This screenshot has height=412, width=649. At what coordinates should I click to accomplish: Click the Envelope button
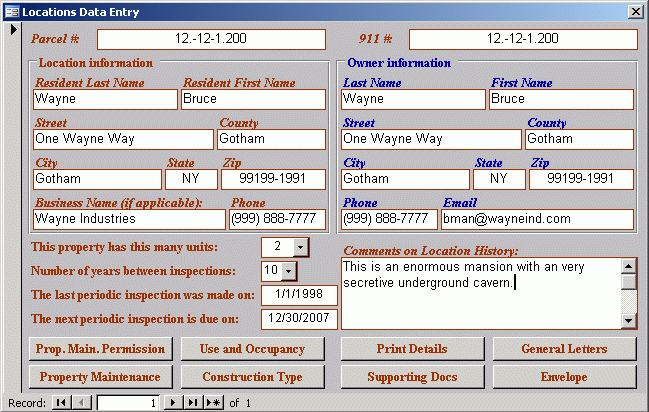(565, 377)
